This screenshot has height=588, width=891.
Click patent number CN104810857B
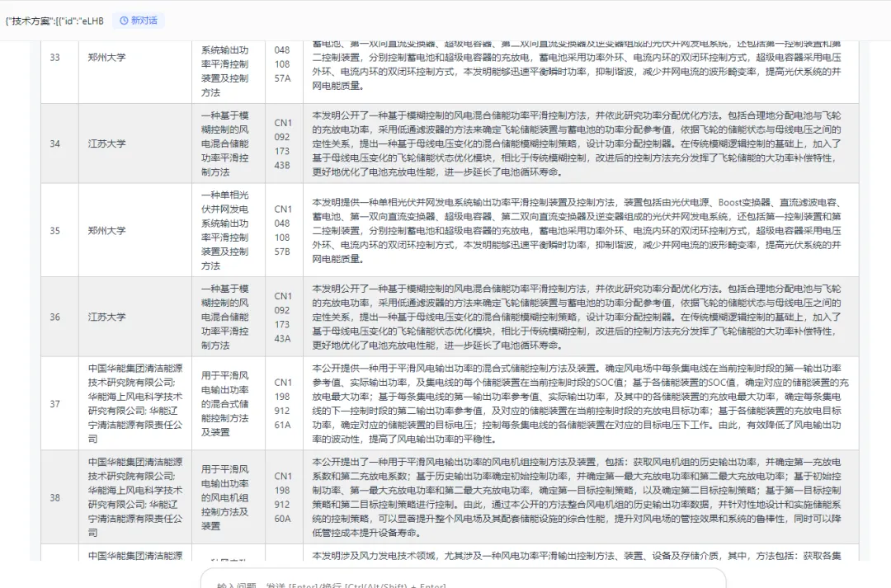[282, 231]
